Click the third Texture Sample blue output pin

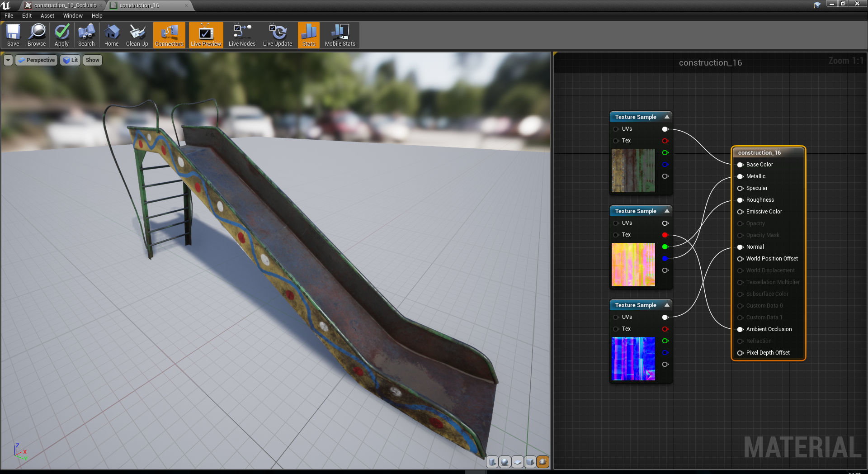click(x=665, y=352)
